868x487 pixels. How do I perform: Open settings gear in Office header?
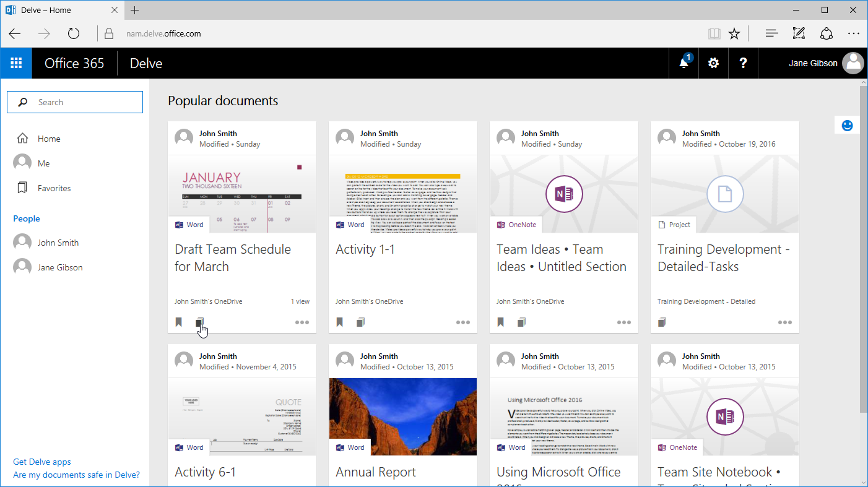click(714, 63)
